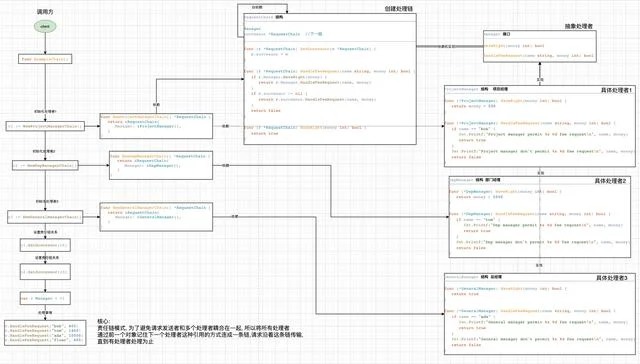Image resolution: width=640 pixels, height=364 pixels.
Task: Select the c1 := NewProjectManagerChain() step box
Action: pyautogui.click(x=45, y=126)
